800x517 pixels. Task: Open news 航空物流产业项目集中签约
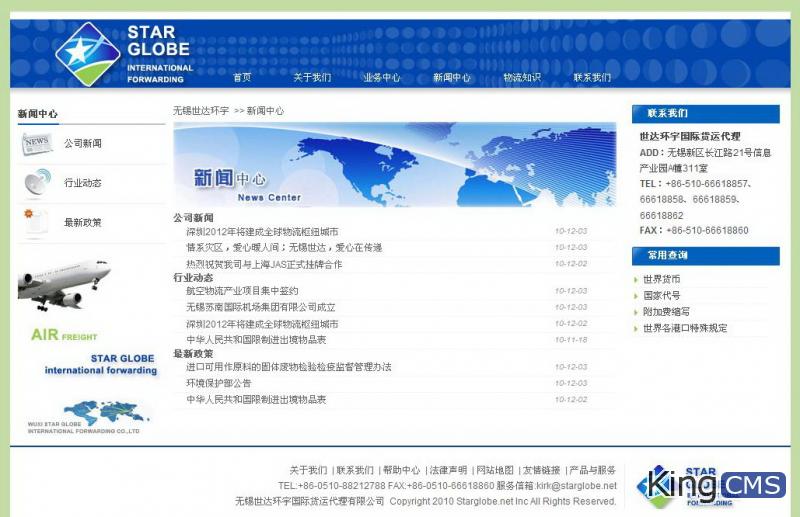pyautogui.click(x=242, y=291)
